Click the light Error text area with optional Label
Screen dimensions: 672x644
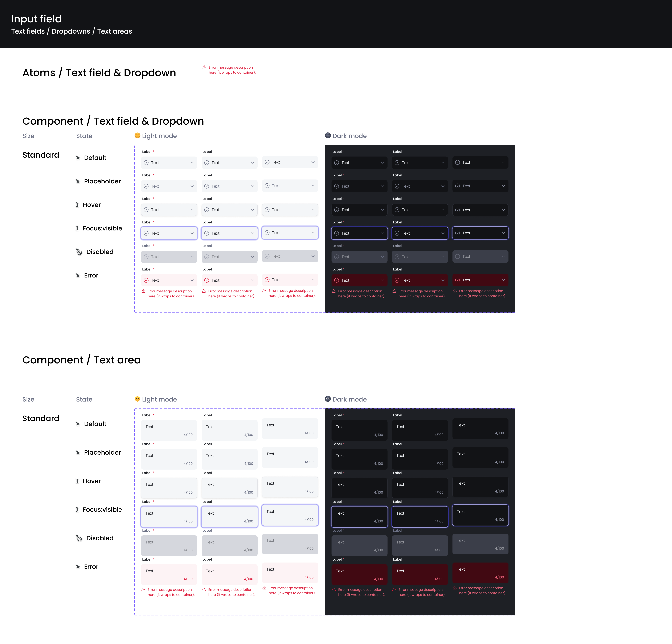click(x=230, y=574)
